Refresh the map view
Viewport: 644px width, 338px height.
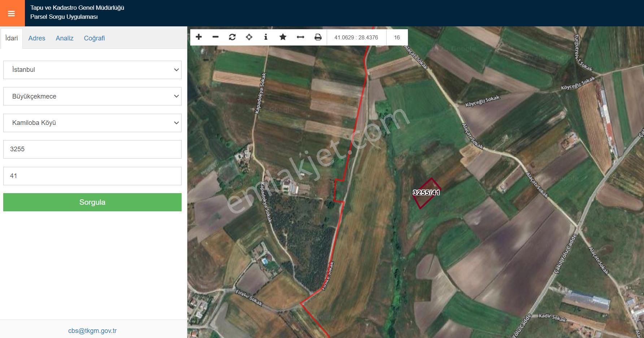click(x=232, y=37)
